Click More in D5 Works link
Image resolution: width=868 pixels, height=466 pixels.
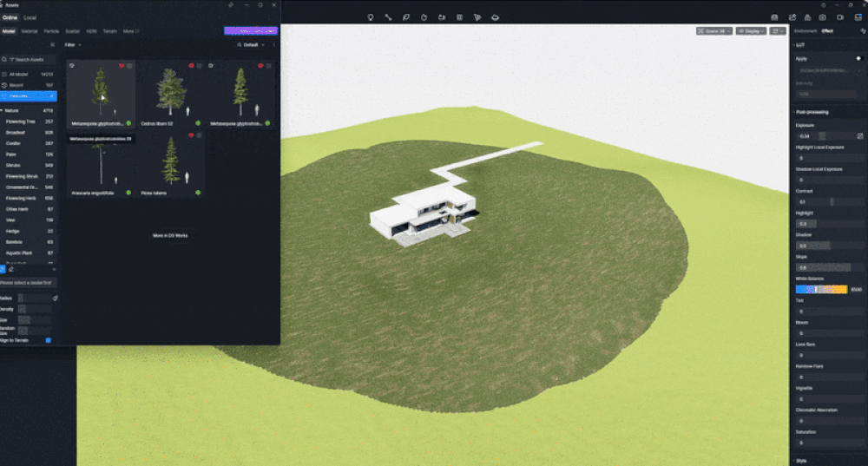click(170, 236)
